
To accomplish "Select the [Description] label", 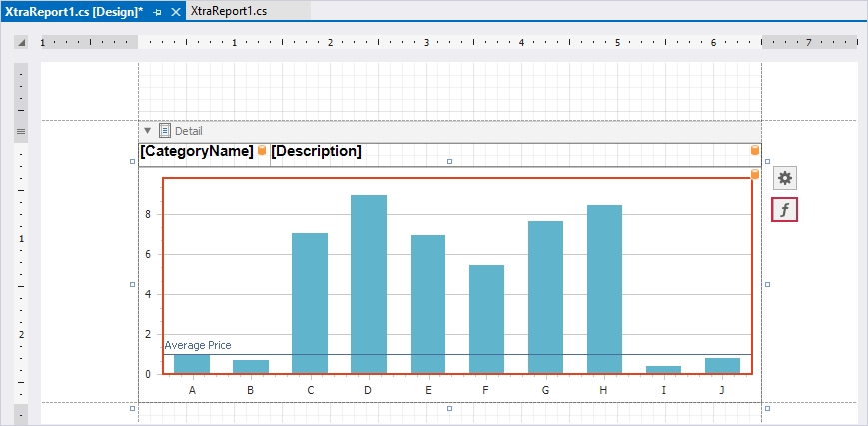I will point(316,152).
